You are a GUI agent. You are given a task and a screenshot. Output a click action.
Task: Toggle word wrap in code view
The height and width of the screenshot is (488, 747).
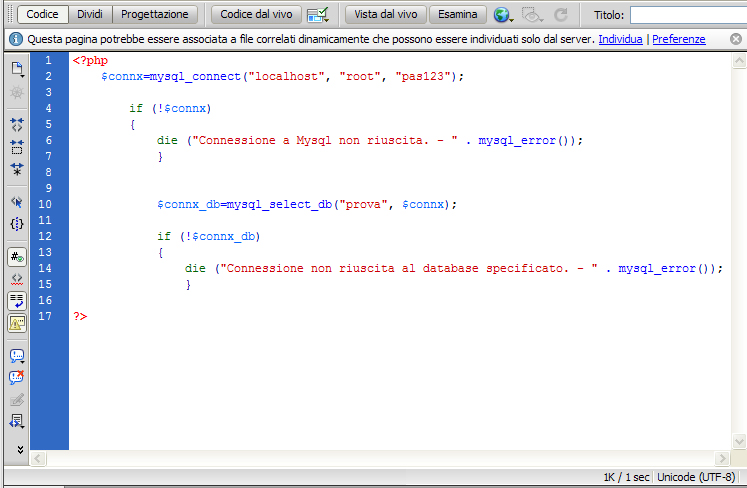point(17,301)
